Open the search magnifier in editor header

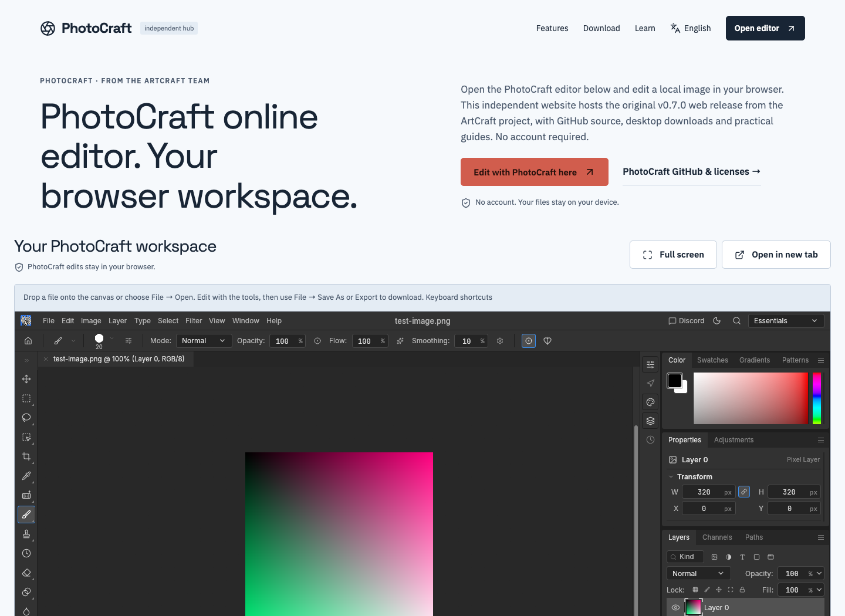pos(736,321)
